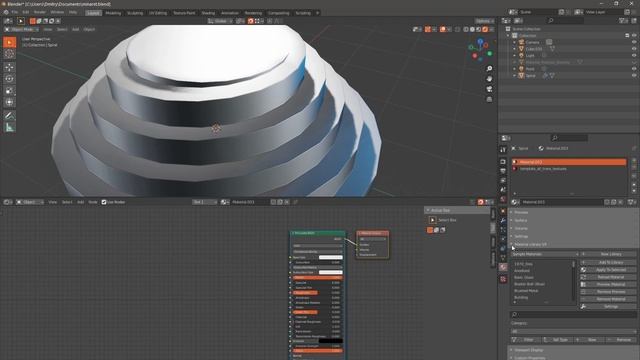Click the viewport zoom magnifier icon
640x360 pixels.
(x=489, y=69)
